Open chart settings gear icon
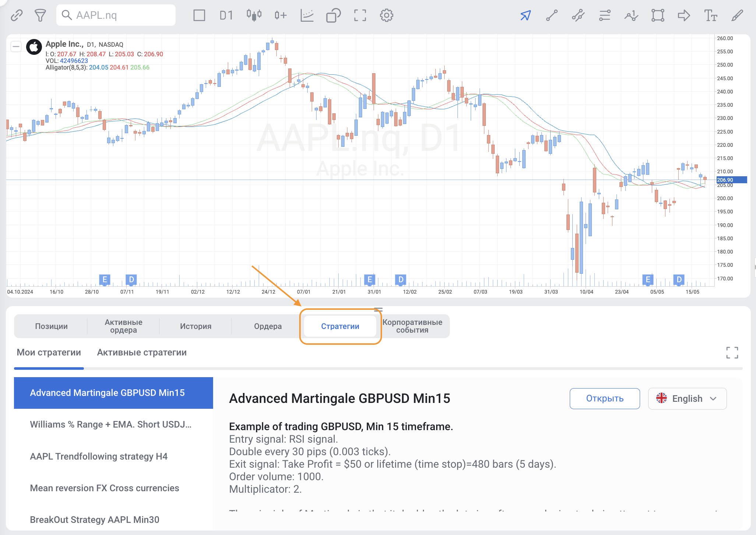The height and width of the screenshot is (535, 756). click(x=386, y=15)
